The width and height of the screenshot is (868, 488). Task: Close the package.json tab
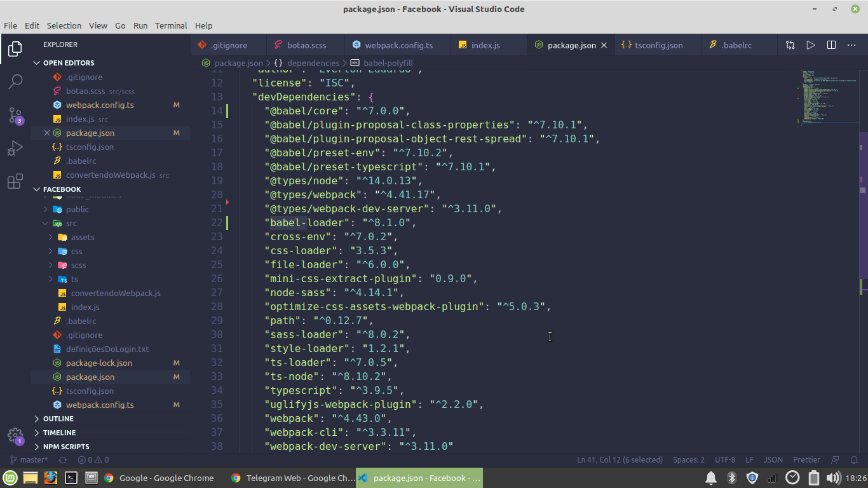(x=604, y=45)
